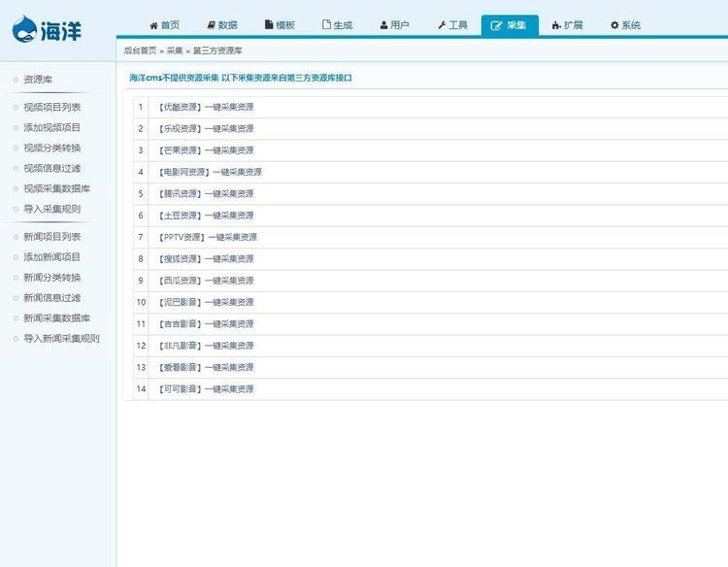The width and height of the screenshot is (728, 567).
Task: Open the 用户 tab
Action: pos(395,25)
